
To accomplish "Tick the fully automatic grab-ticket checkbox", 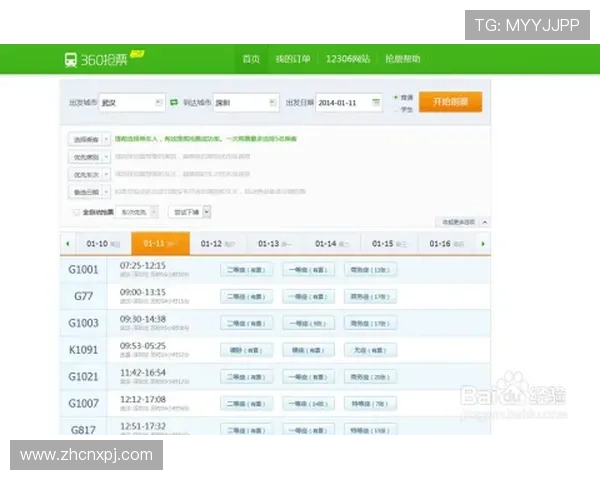I will pos(77,212).
